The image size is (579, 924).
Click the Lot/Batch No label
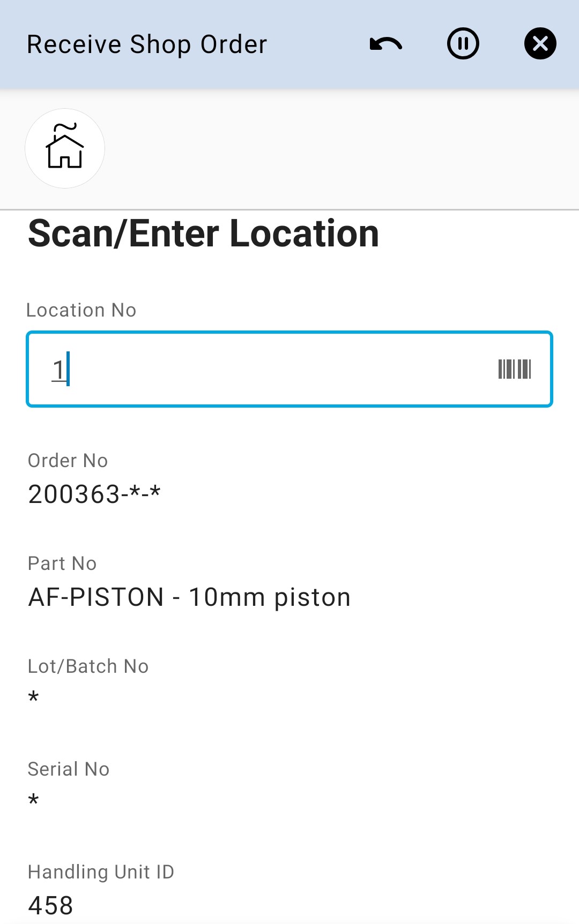(x=88, y=666)
